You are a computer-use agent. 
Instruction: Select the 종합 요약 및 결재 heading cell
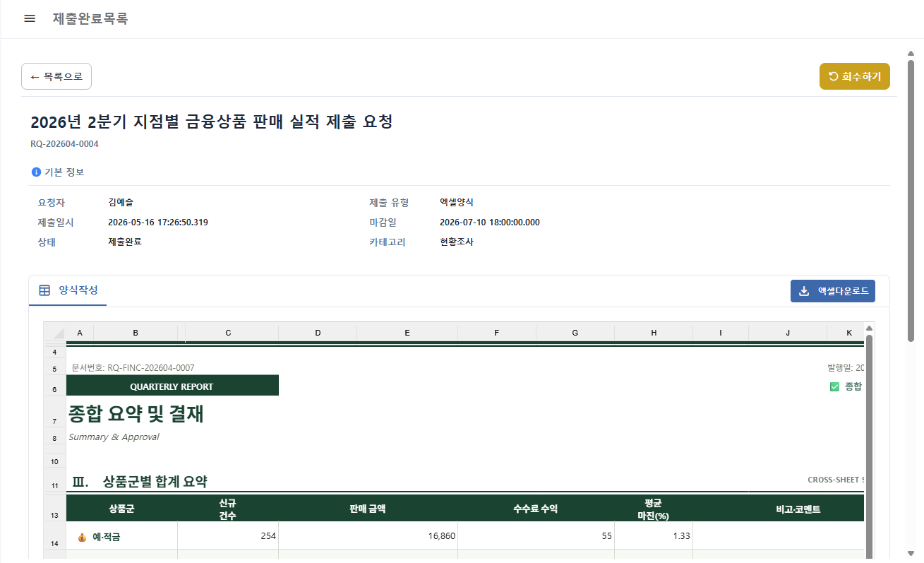(136, 414)
